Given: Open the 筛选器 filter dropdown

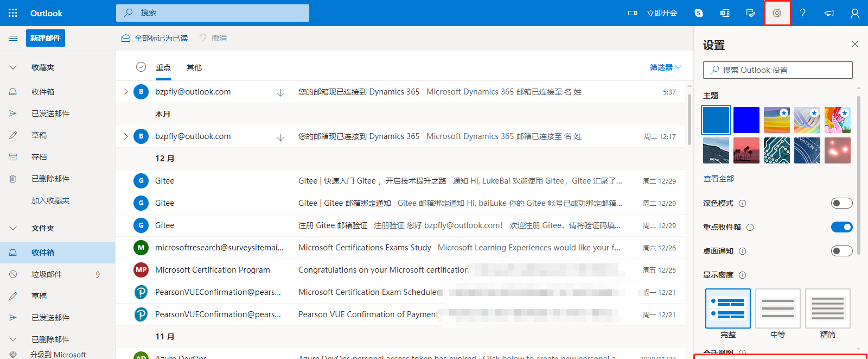Looking at the screenshot, I should pyautogui.click(x=665, y=67).
